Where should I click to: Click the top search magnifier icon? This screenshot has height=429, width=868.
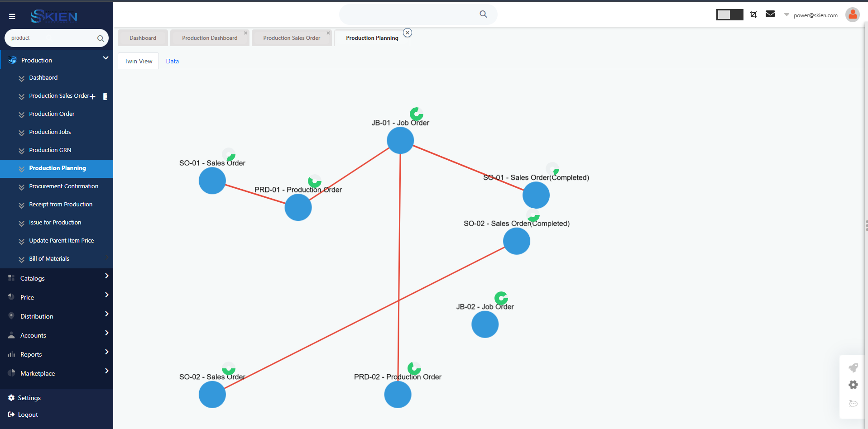coord(483,14)
